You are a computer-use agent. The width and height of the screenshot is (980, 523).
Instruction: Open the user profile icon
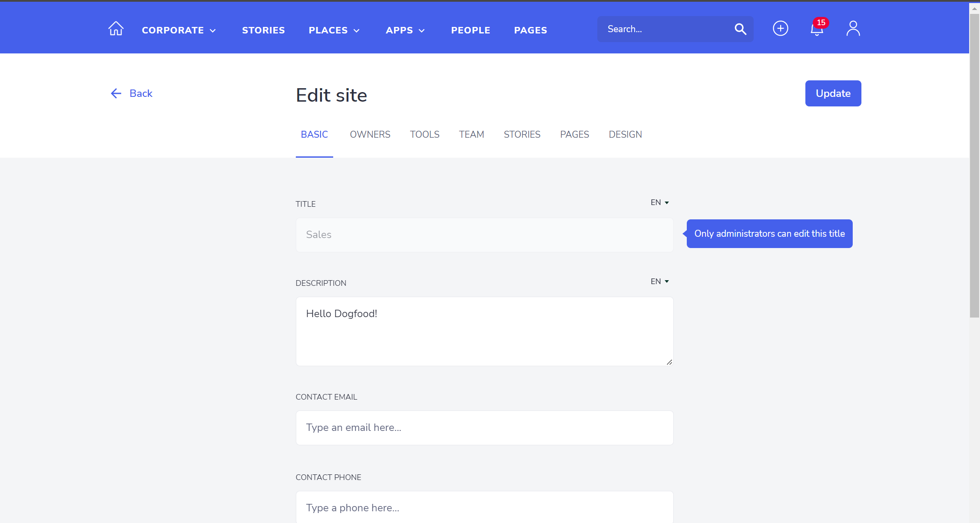click(853, 29)
